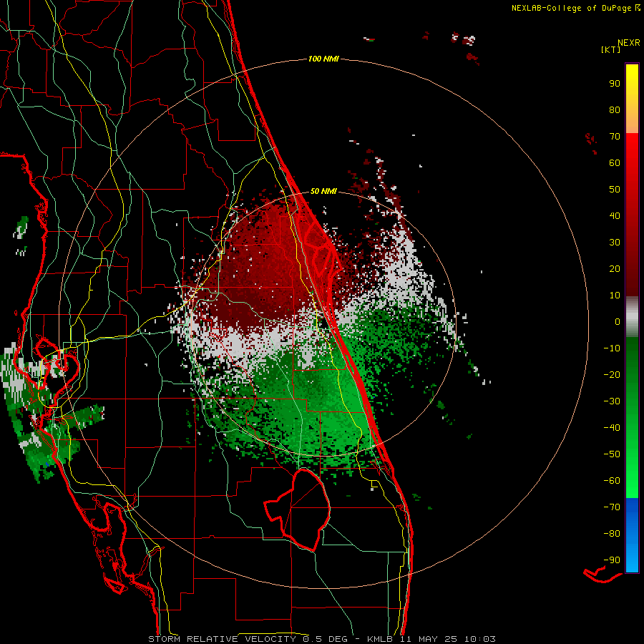Screen dimensions: 644x644
Task: Click the 50 NMI range ring label
Action: tap(323, 191)
